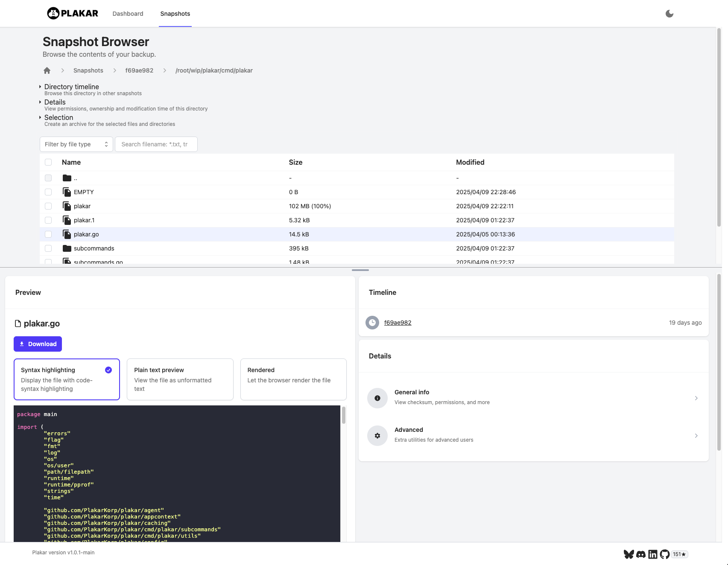Open the Snapshots tab

[175, 14]
